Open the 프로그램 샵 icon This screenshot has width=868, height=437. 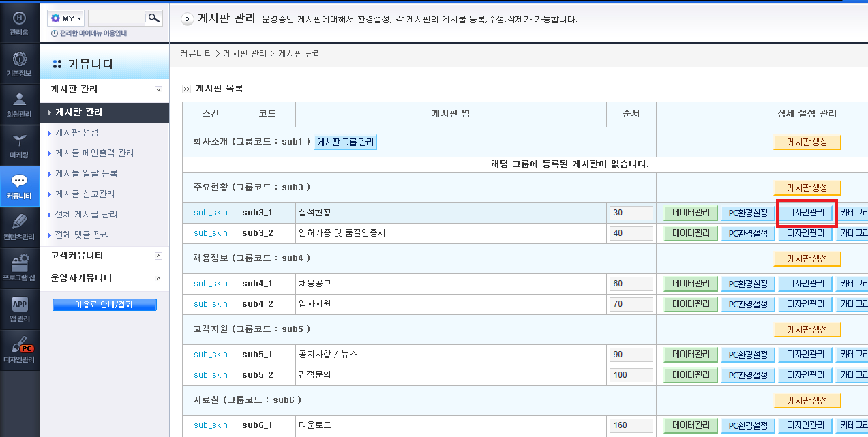(x=20, y=268)
